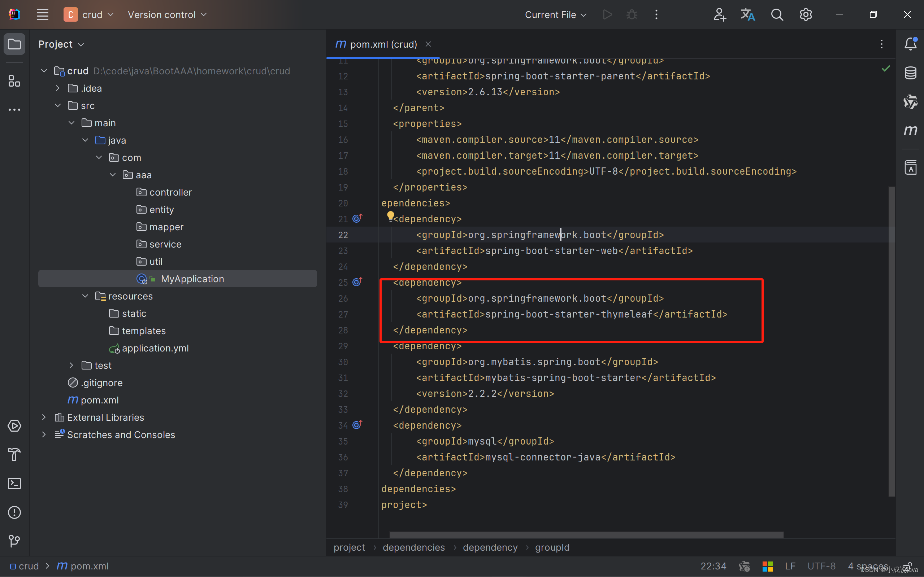Open the Database tool window icon
Viewport: 924px width, 577px height.
[910, 73]
